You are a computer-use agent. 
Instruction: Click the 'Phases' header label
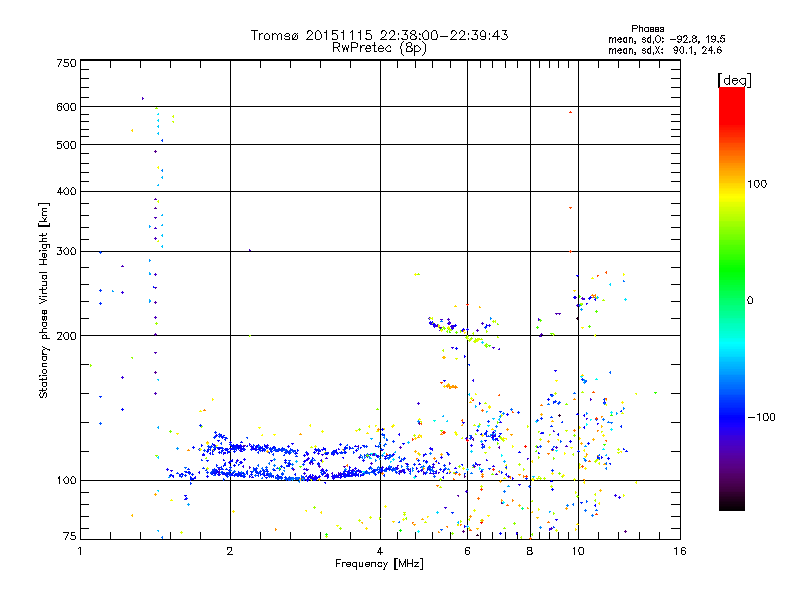point(647,29)
